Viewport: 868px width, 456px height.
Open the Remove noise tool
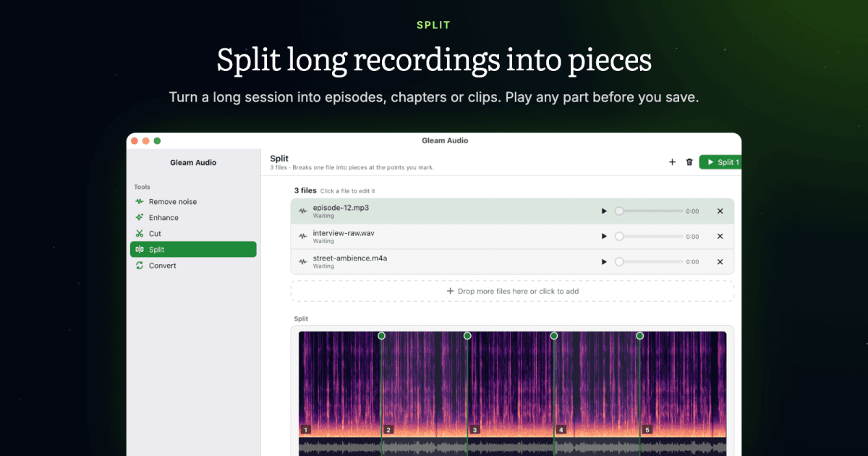(x=193, y=202)
